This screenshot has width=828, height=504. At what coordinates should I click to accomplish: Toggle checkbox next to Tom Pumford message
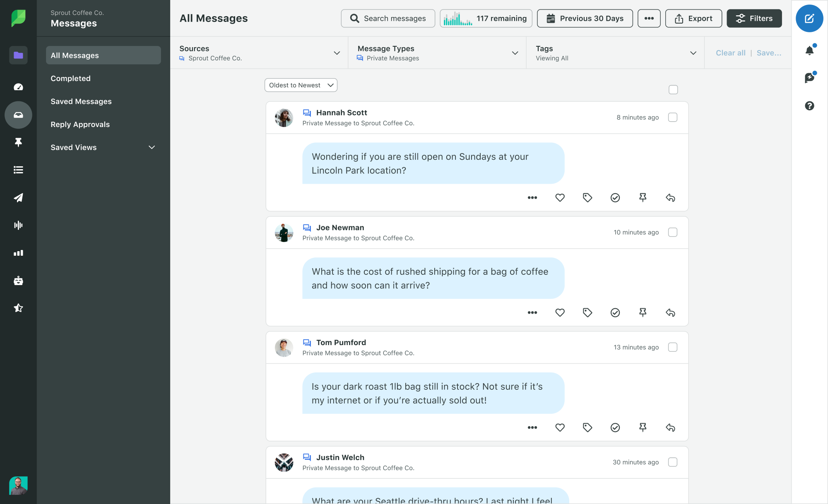pos(672,347)
